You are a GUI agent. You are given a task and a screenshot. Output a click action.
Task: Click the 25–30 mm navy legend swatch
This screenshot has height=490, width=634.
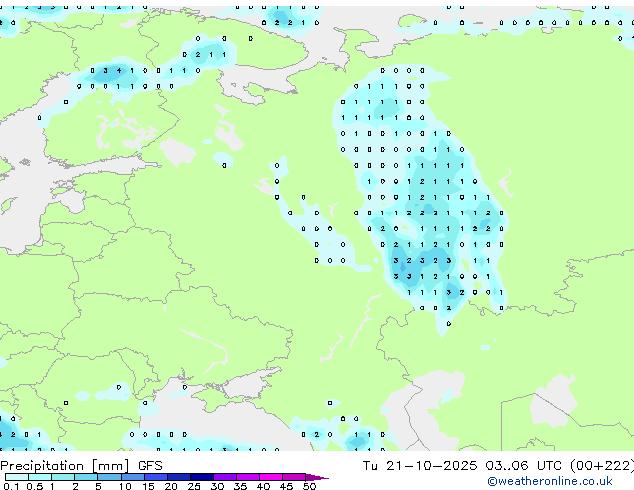point(201,477)
